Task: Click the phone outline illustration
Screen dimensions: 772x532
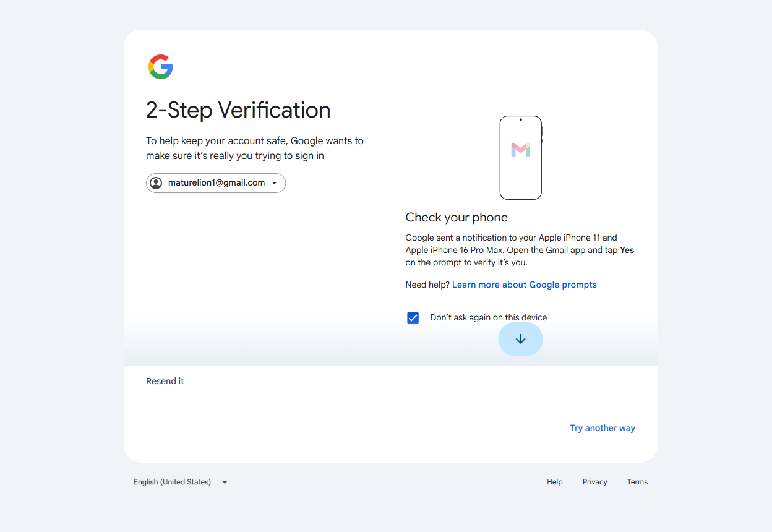Action: click(521, 158)
